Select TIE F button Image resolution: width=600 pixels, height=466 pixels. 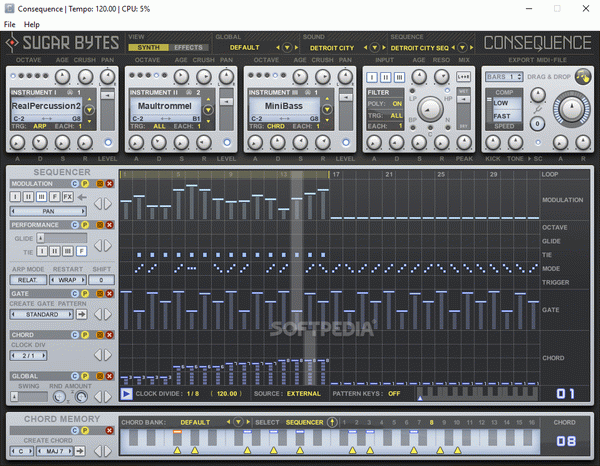click(81, 251)
